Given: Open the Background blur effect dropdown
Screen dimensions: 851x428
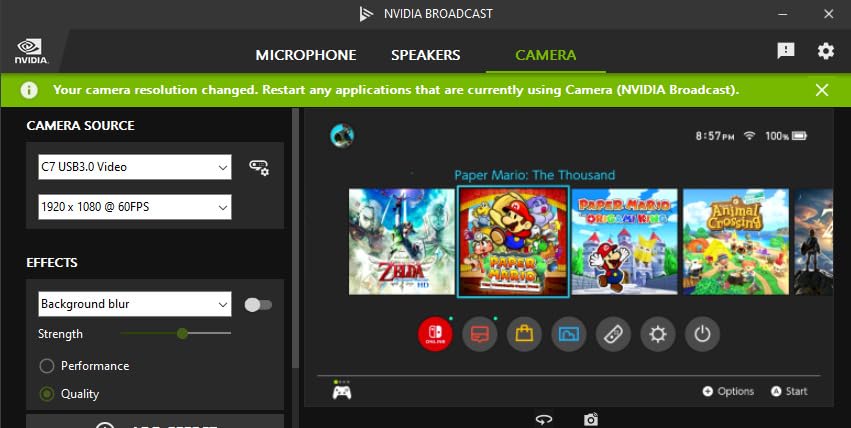Looking at the screenshot, I should tap(135, 304).
